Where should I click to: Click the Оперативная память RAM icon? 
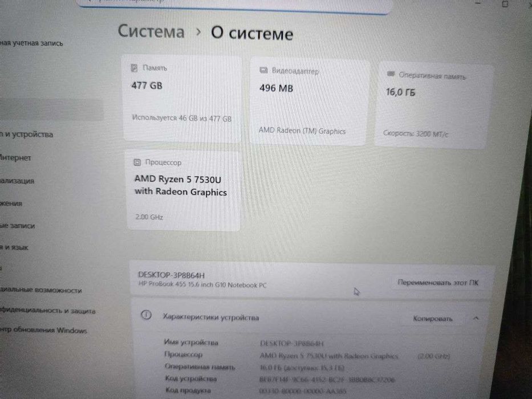(x=391, y=74)
